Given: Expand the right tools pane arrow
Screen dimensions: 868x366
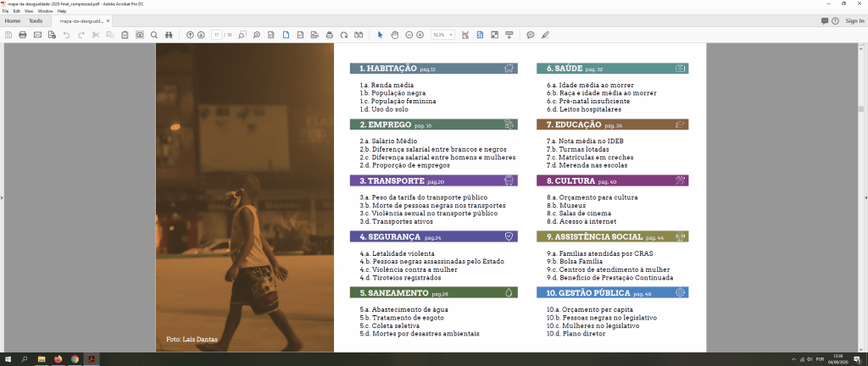Looking at the screenshot, I should (x=865, y=197).
